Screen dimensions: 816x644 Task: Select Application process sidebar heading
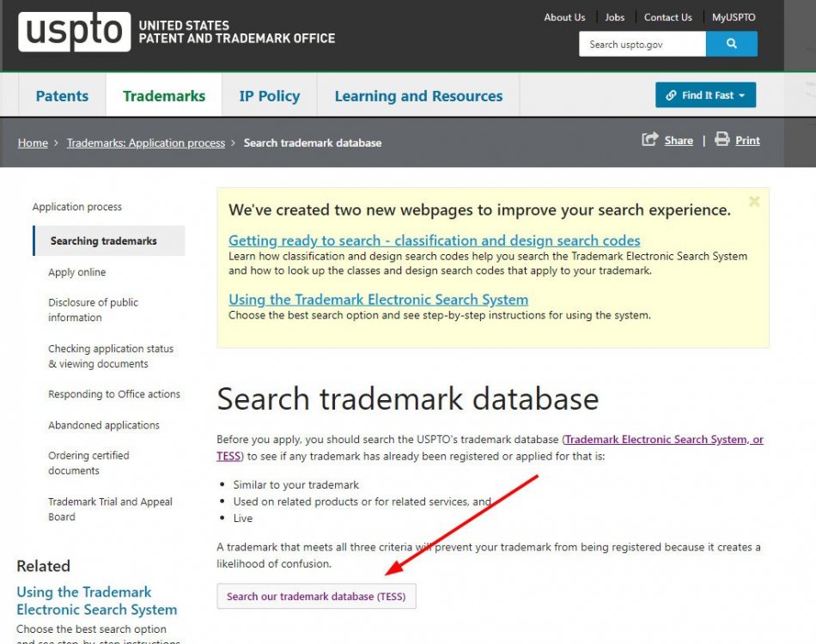click(x=77, y=207)
